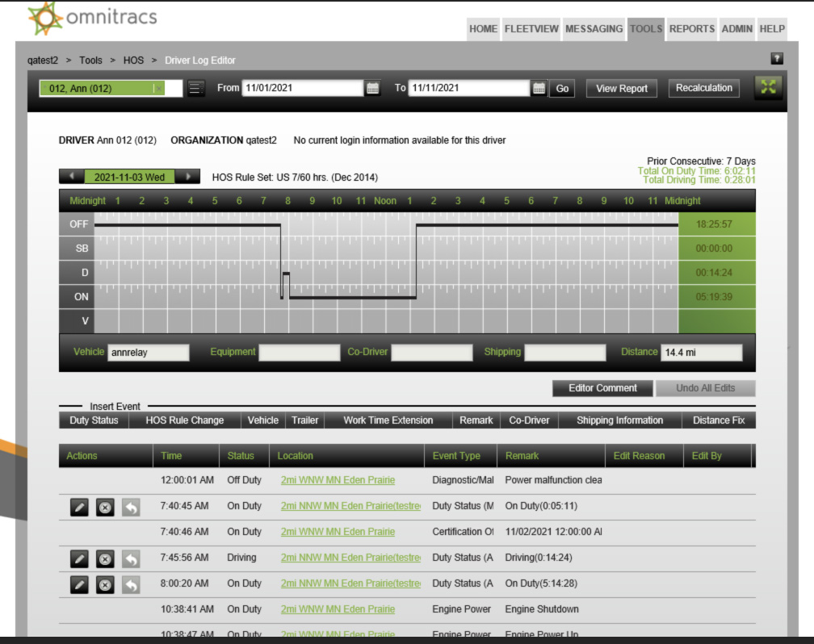Open calendar picker beside To date
The height and width of the screenshot is (644, 814).
pos(539,89)
